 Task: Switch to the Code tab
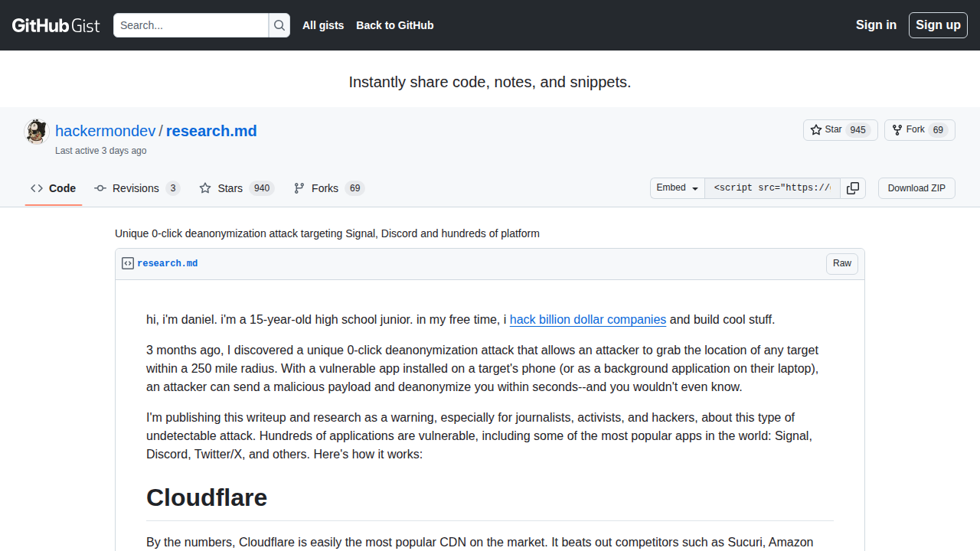click(x=54, y=188)
